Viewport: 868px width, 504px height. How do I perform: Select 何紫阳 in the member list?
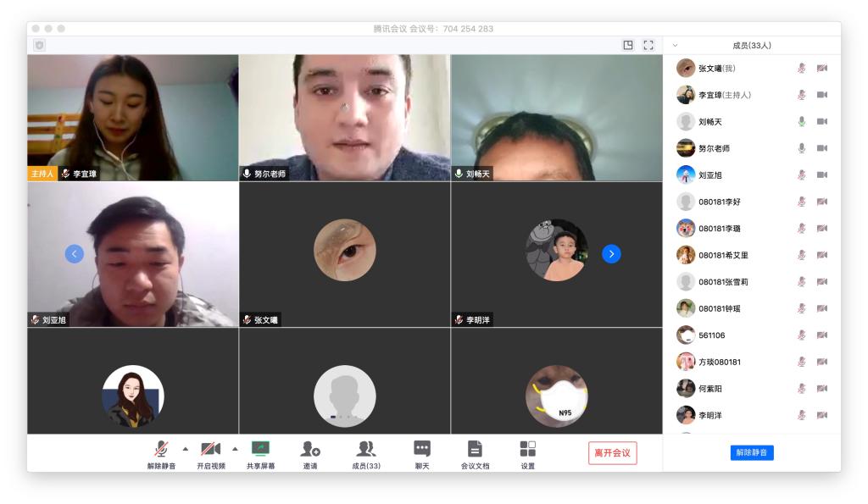(712, 389)
